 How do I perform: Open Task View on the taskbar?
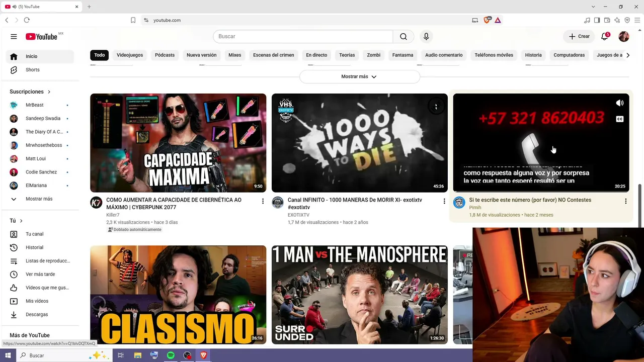(121, 355)
